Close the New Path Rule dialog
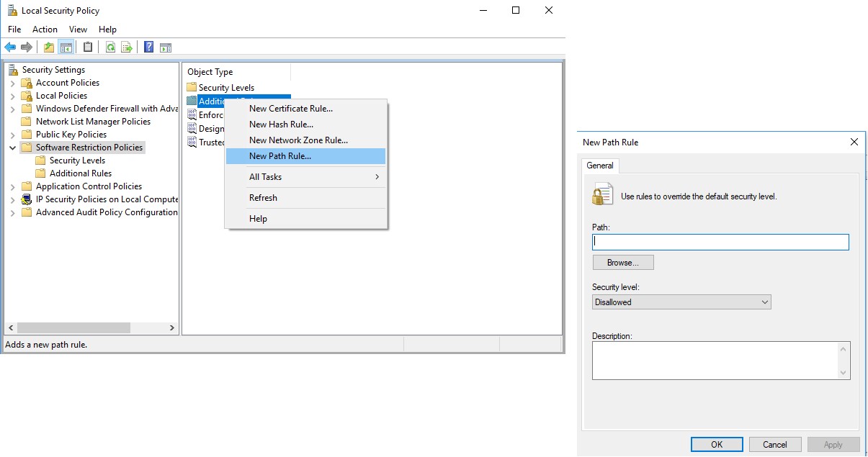Screen dimensions: 868x457 [854, 142]
